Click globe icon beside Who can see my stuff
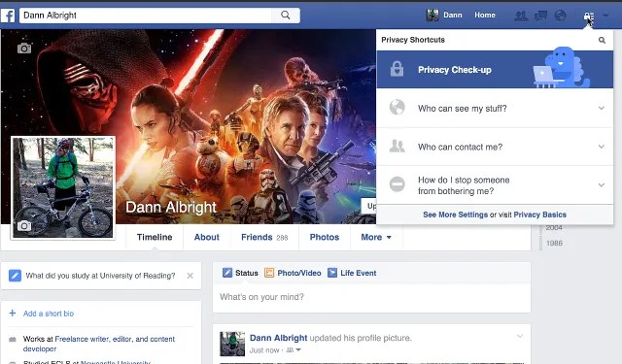The height and width of the screenshot is (364, 622). [x=397, y=108]
